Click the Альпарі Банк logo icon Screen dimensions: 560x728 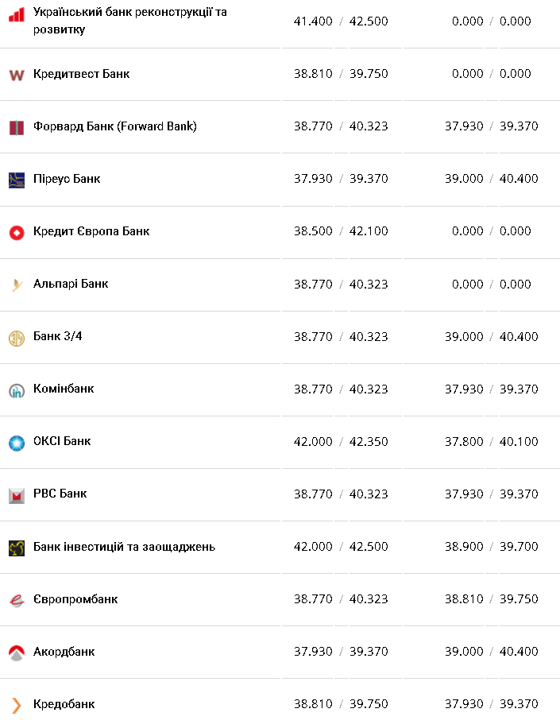(x=17, y=285)
